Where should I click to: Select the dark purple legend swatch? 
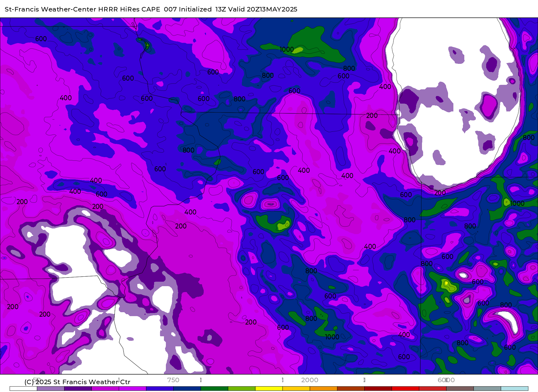(x=78, y=389)
